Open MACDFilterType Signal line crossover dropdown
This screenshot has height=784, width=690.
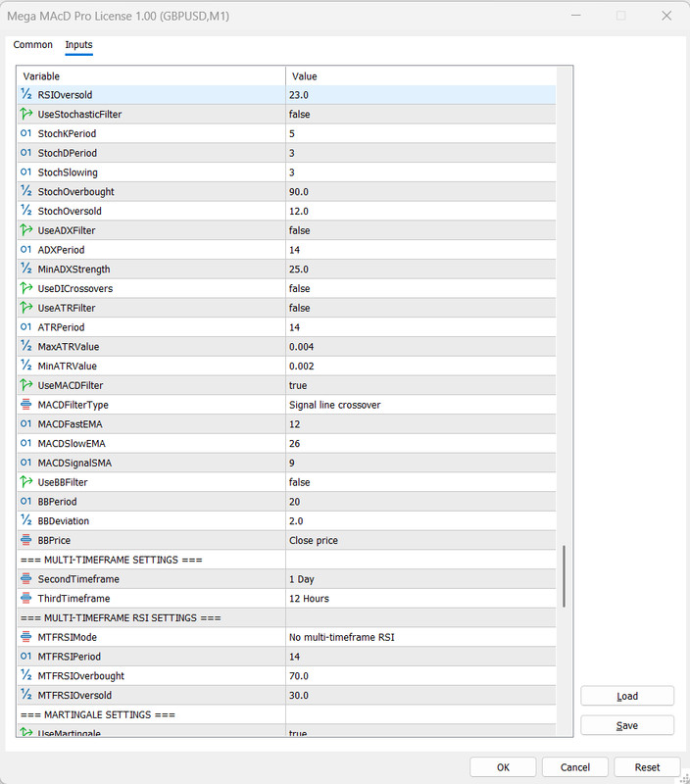coord(420,405)
